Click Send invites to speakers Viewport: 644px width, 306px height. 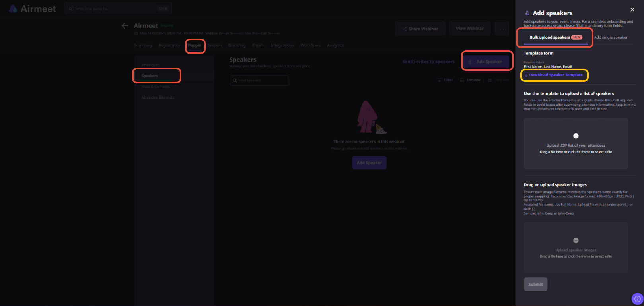[x=428, y=62]
